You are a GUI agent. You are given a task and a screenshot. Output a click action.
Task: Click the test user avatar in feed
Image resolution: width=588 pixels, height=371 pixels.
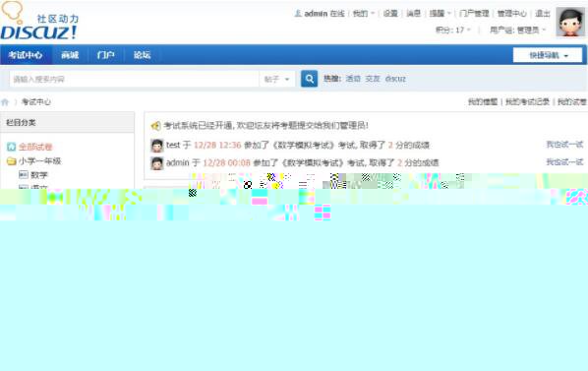click(x=157, y=146)
